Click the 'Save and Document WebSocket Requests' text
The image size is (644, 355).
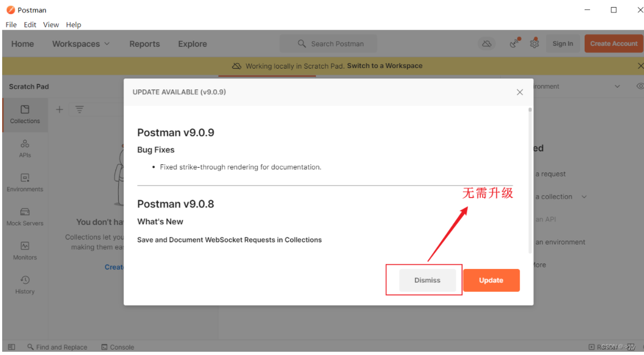(x=229, y=240)
